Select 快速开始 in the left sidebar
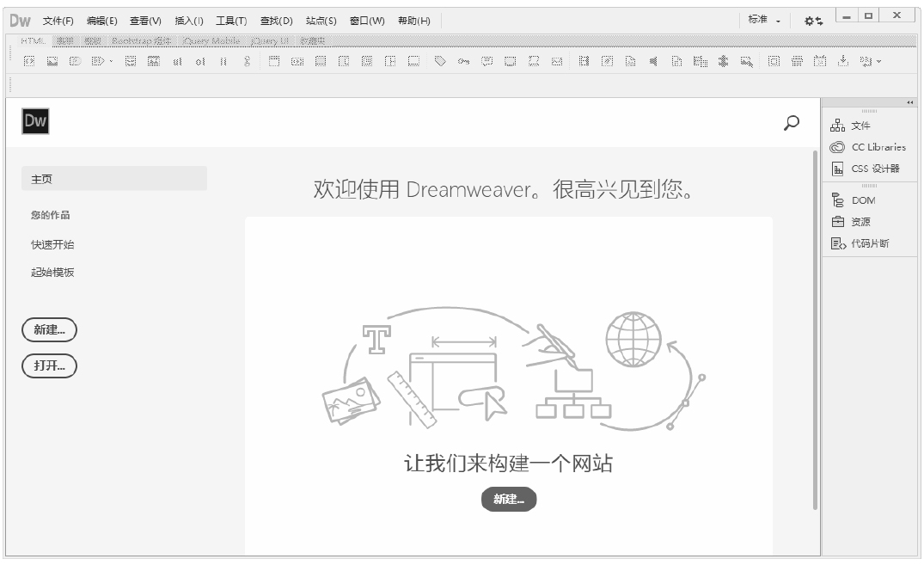The width and height of the screenshot is (924, 565). (x=52, y=244)
